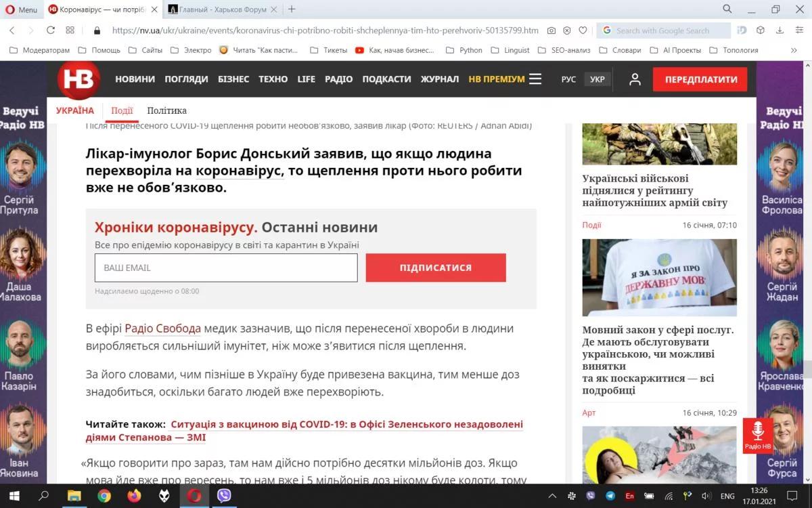Open Українські військові піднялися у рейтингу article

click(655, 190)
